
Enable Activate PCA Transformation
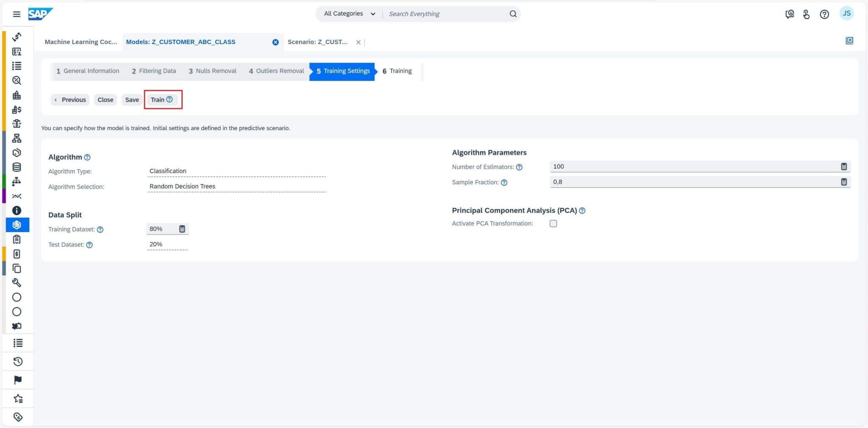554,223
